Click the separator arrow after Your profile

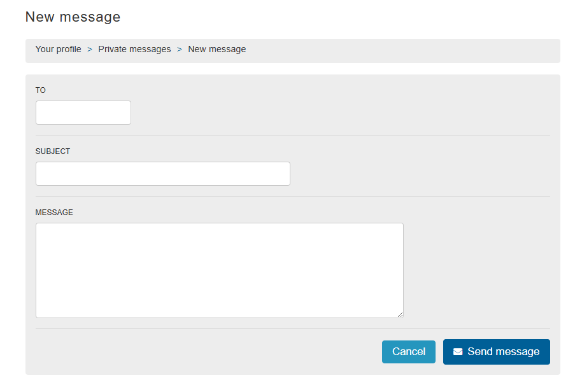[x=90, y=49]
